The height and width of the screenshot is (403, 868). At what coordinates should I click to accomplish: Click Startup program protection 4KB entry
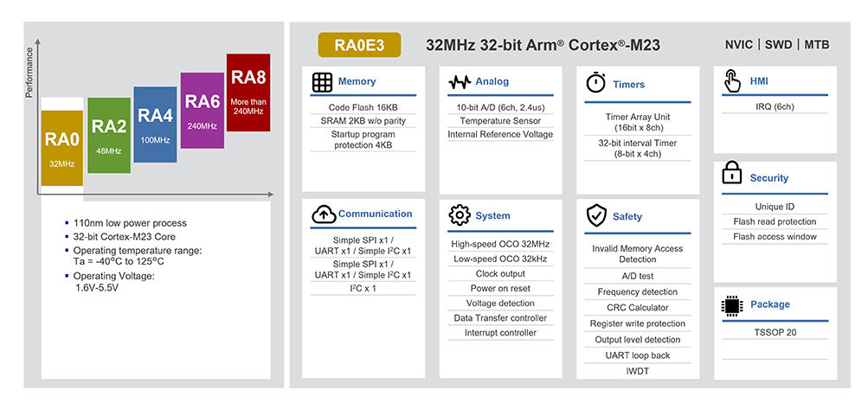(363, 139)
